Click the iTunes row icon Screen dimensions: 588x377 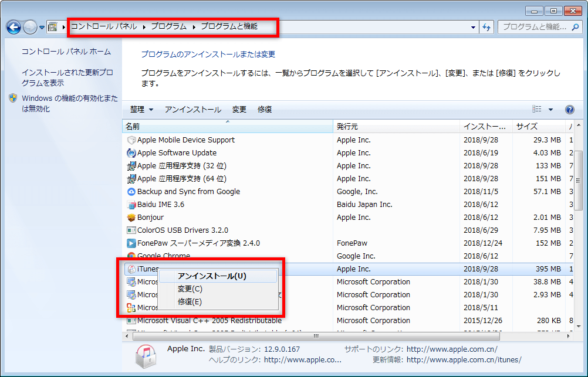pos(131,269)
